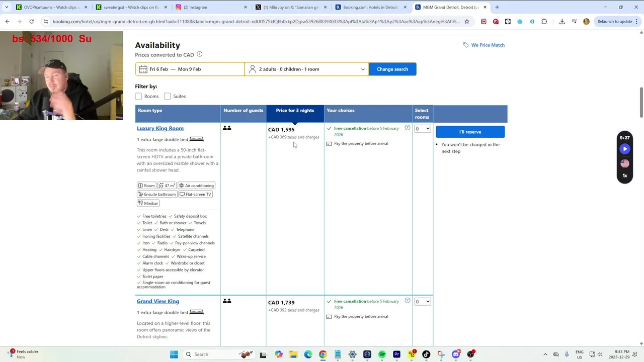Click the play icon in the floating timer widget
Image resolution: width=644 pixels, height=362 pixels.
[625, 149]
